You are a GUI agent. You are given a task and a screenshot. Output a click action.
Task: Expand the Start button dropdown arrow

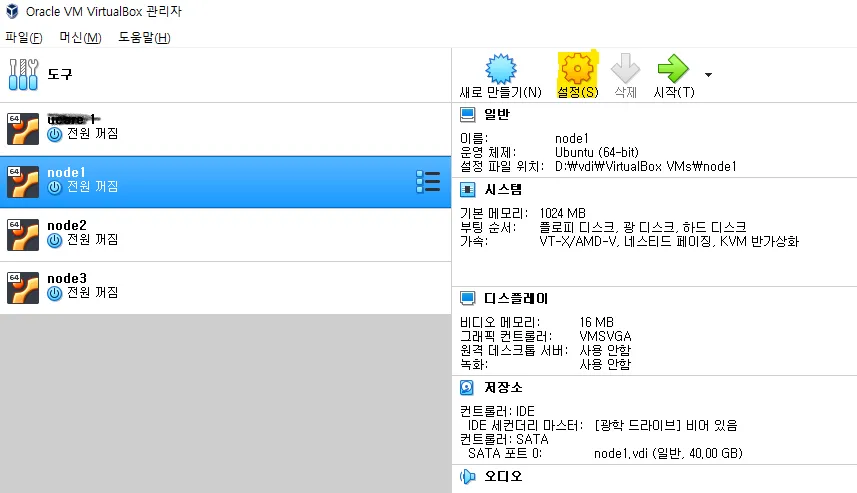click(708, 75)
